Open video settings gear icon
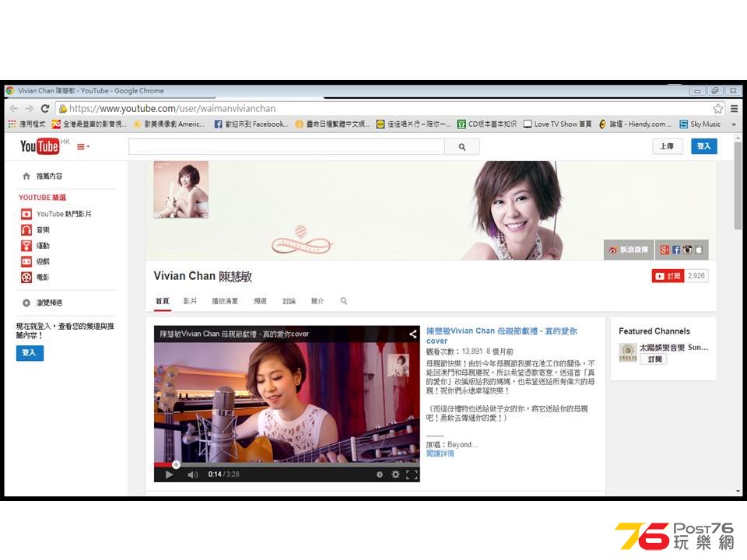Viewport: 747px width, 560px height. 395,474
